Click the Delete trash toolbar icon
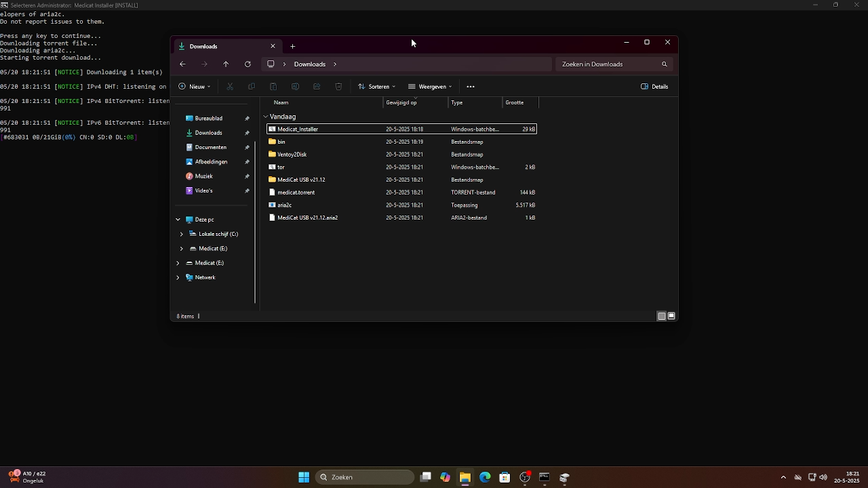The image size is (868, 488). point(338,87)
